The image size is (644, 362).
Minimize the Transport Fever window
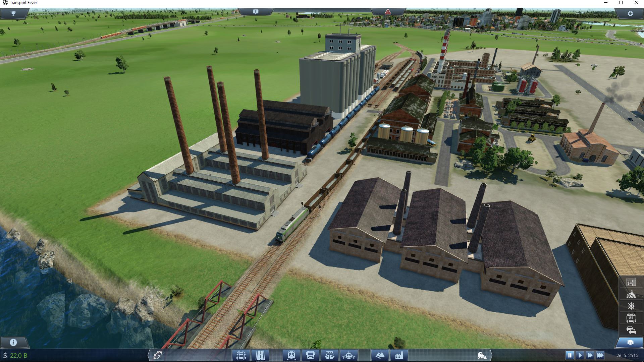pyautogui.click(x=606, y=3)
